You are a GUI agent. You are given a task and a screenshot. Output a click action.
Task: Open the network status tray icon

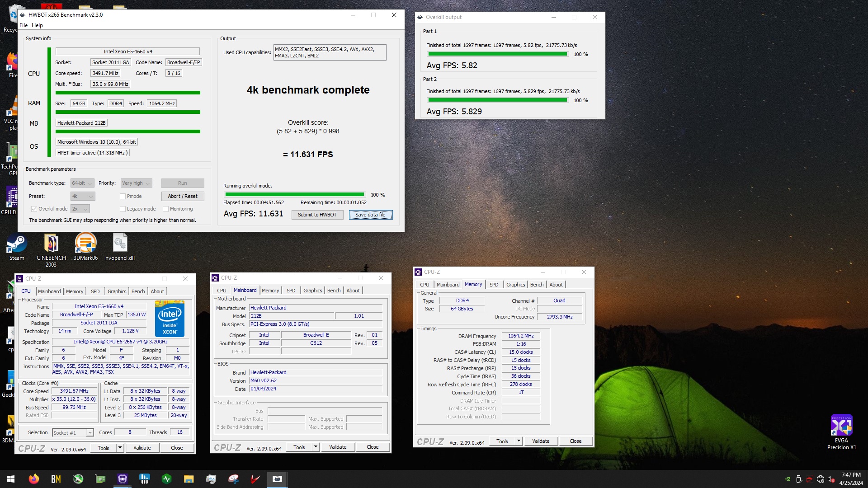pyautogui.click(x=820, y=479)
